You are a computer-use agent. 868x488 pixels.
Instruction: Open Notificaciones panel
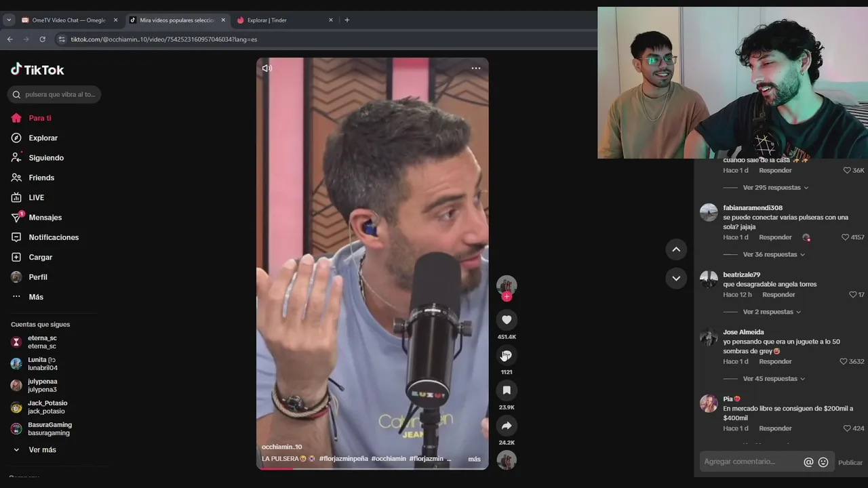click(x=54, y=237)
